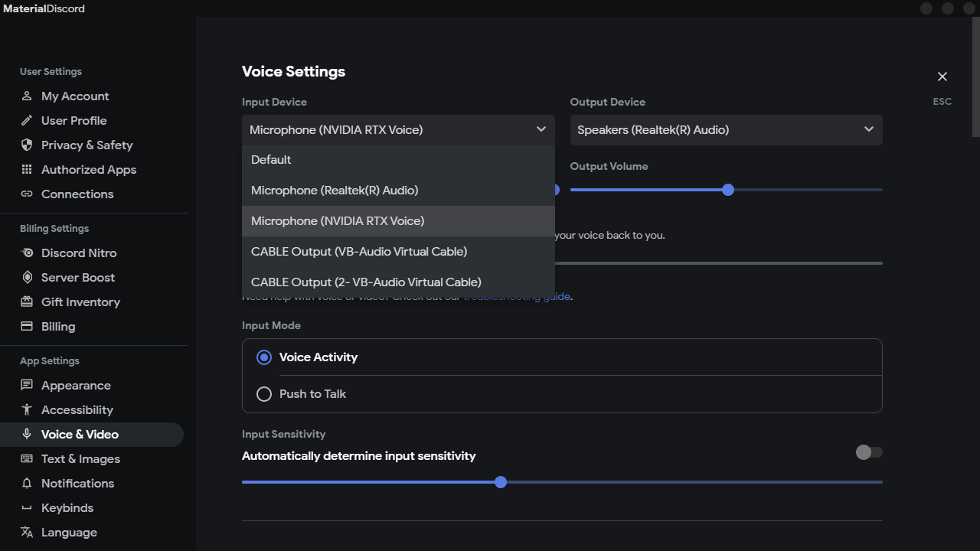
Task: Click the User Profile pencil icon
Action: (27, 121)
